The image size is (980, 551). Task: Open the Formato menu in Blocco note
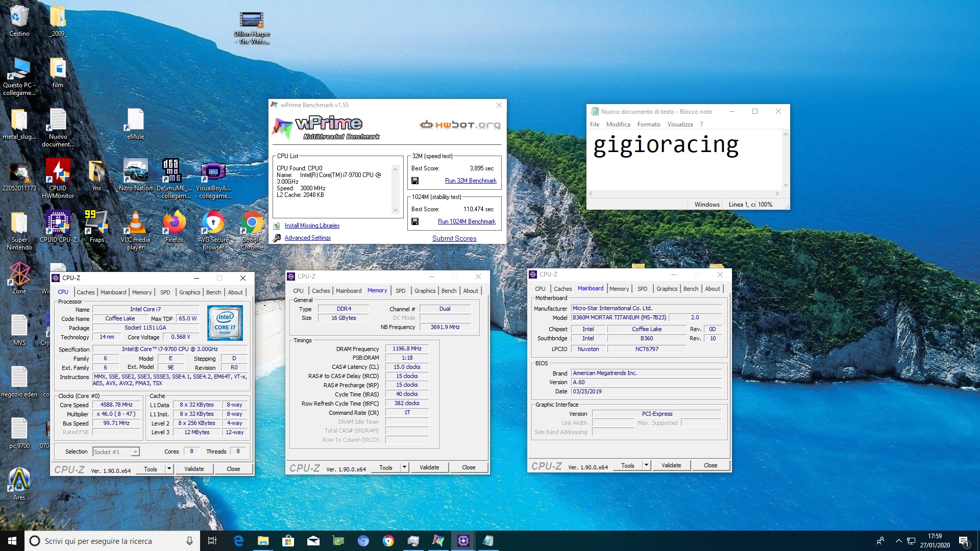tap(648, 124)
